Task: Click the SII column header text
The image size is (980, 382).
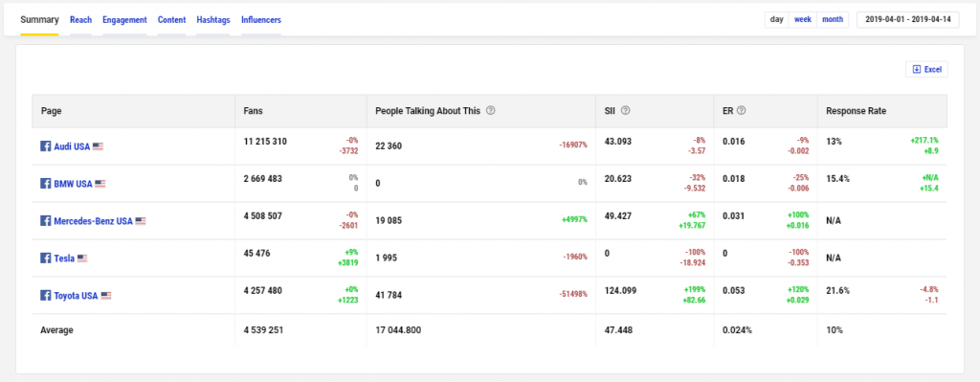Action: point(610,111)
